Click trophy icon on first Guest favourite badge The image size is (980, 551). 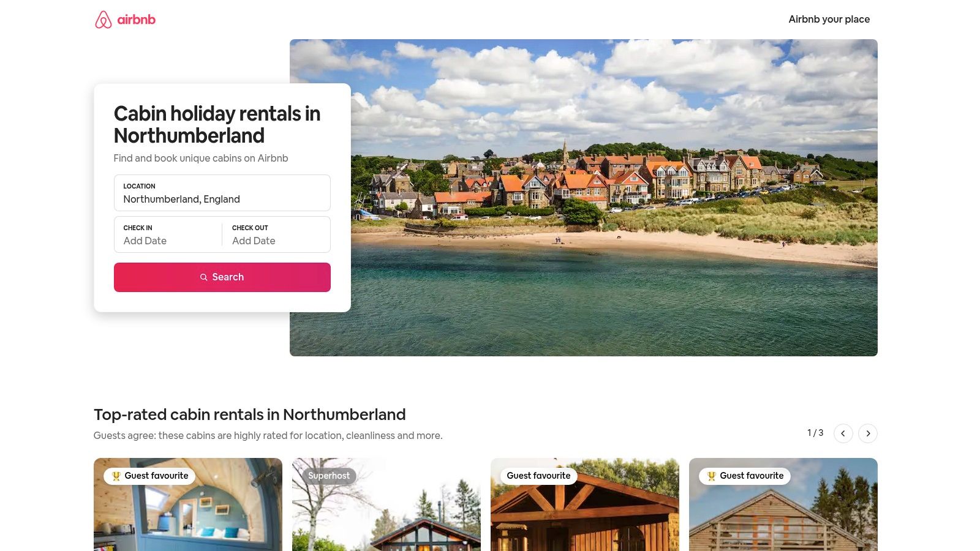tap(116, 476)
